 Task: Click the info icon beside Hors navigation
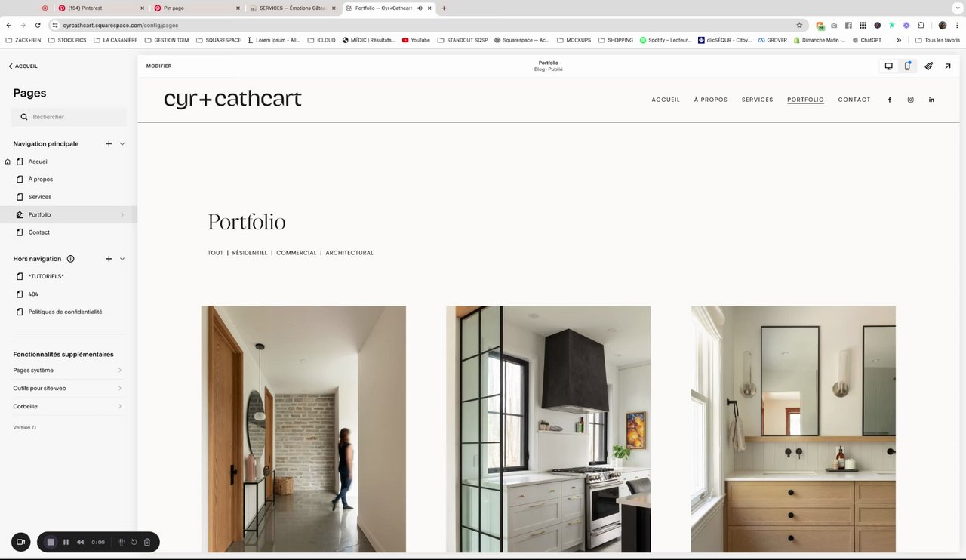(70, 259)
